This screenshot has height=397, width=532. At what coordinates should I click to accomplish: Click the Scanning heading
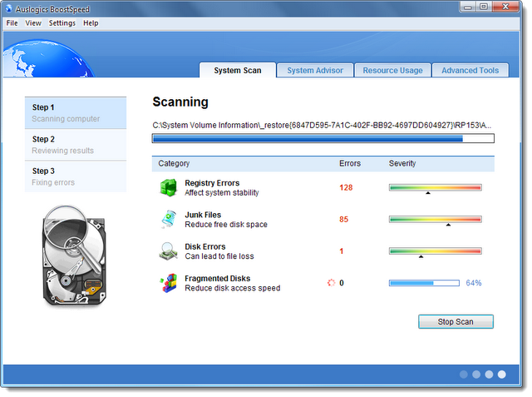(x=180, y=102)
